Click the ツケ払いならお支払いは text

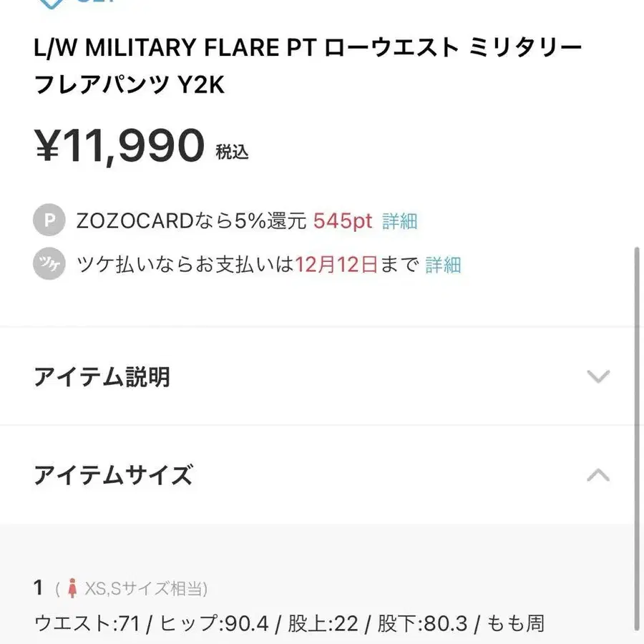pyautogui.click(x=185, y=265)
